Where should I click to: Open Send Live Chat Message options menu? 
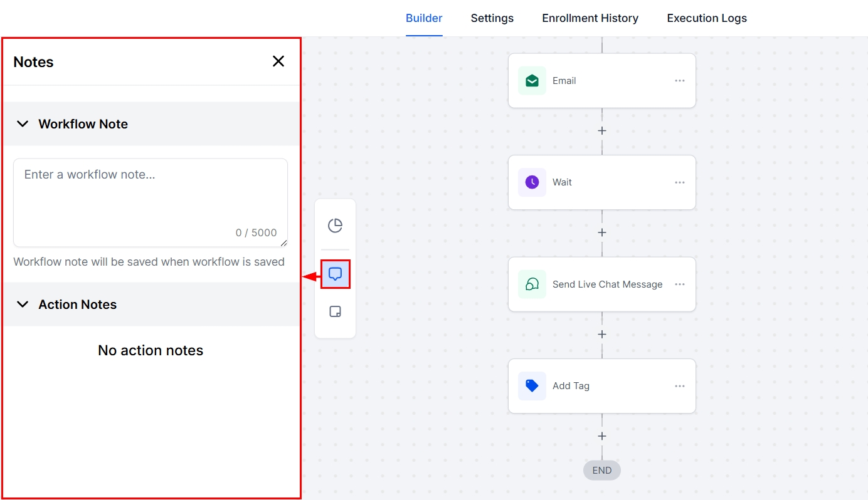pyautogui.click(x=680, y=284)
